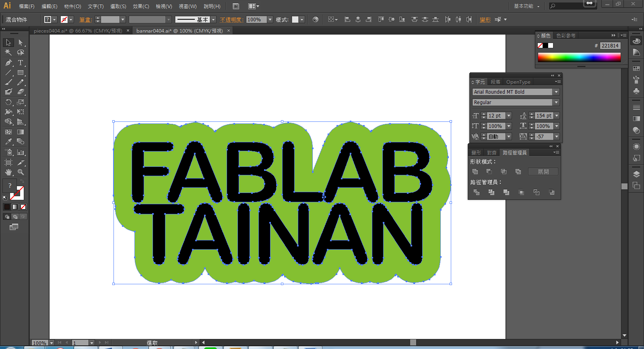This screenshot has height=349, width=644.
Task: Open the 視窗(W) menu
Action: pos(188,6)
